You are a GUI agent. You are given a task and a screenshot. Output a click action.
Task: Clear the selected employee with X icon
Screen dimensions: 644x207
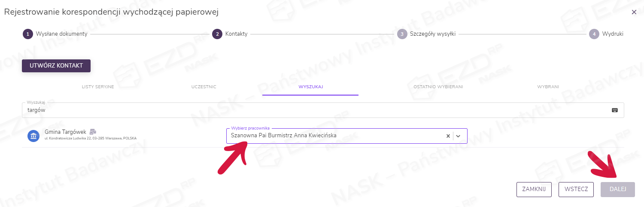[448, 136]
